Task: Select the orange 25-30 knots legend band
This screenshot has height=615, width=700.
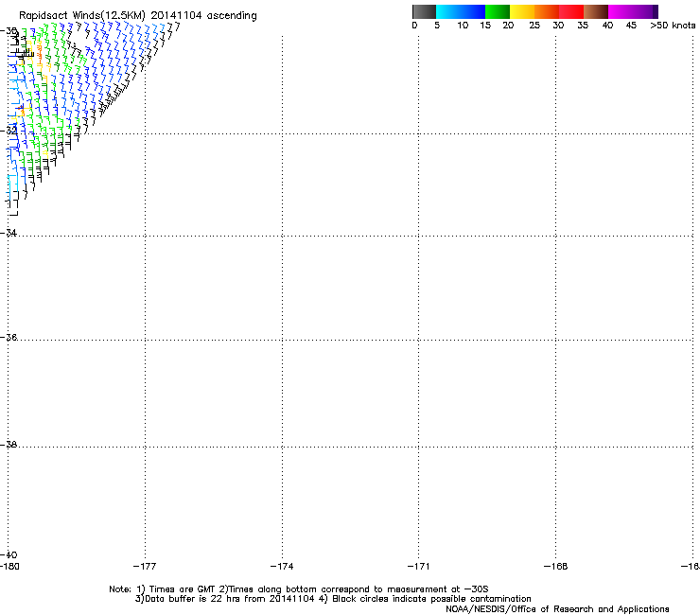Action: pyautogui.click(x=547, y=11)
